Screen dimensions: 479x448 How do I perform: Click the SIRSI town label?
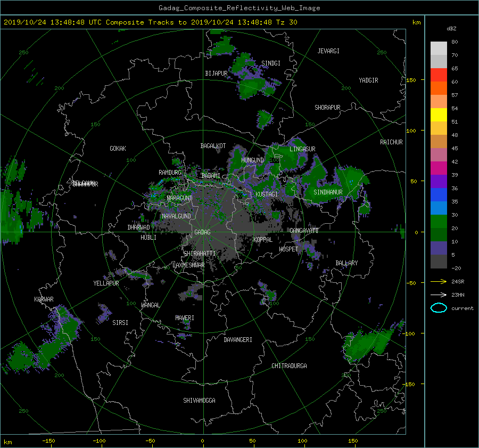coord(120,323)
